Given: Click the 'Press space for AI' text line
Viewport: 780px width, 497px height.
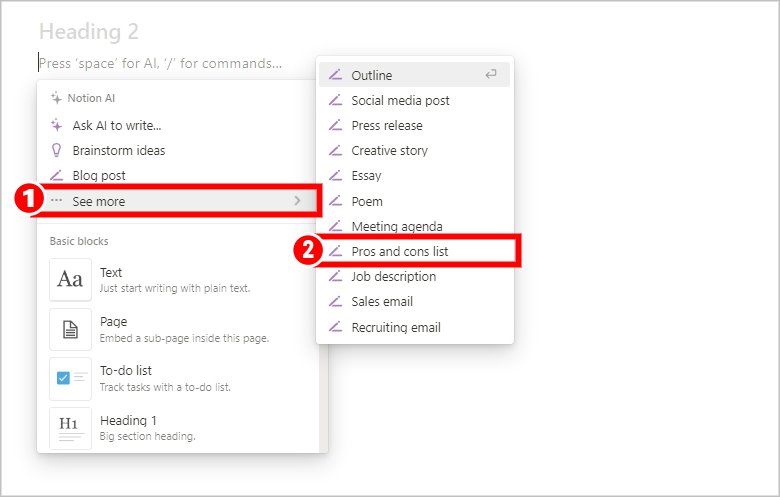Looking at the screenshot, I should tap(160, 64).
